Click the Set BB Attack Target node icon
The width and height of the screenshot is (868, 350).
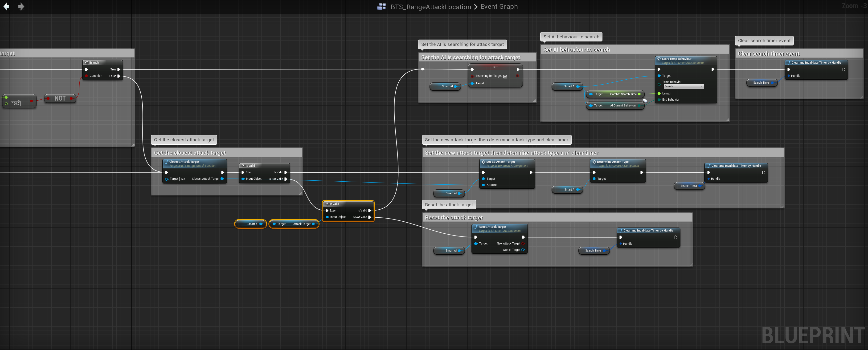(483, 162)
